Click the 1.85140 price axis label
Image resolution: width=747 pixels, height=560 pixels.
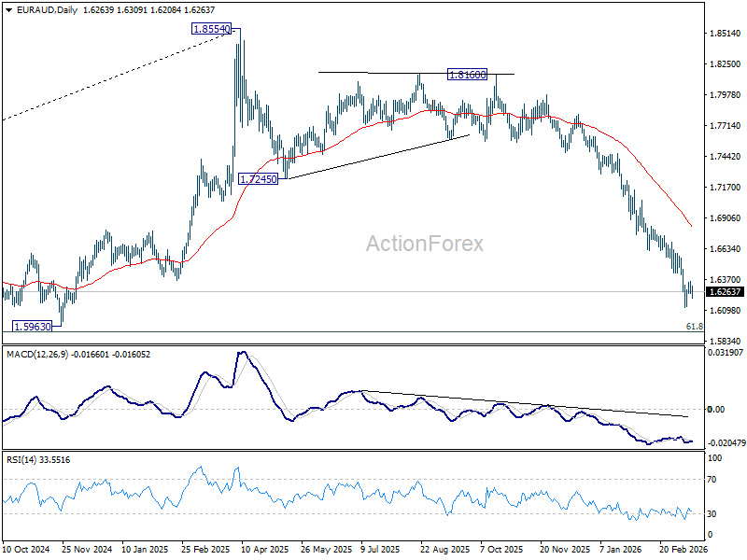726,34
